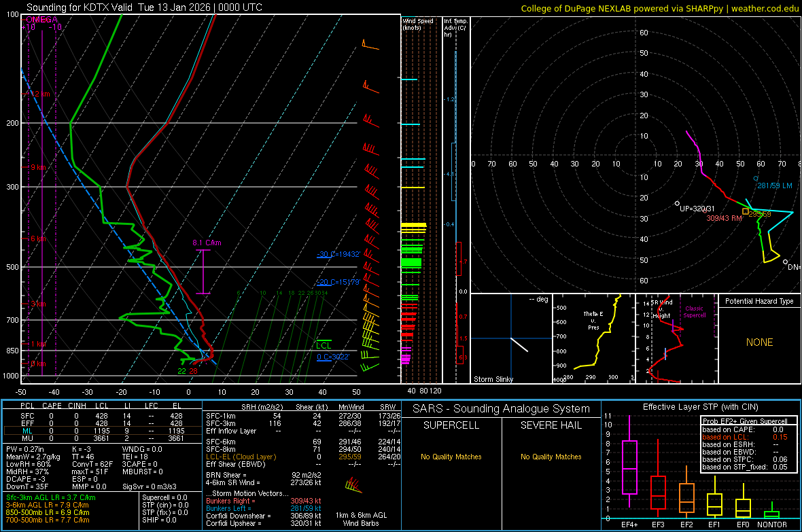The height and width of the screenshot is (532, 802).
Task: Click the '850-500mb LR = 6.9 C/km' line
Action: 48,512
